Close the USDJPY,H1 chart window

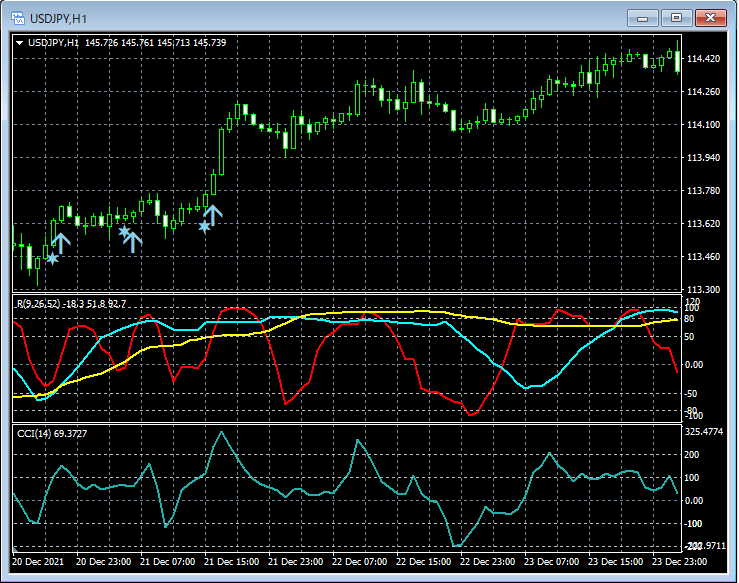(x=711, y=17)
